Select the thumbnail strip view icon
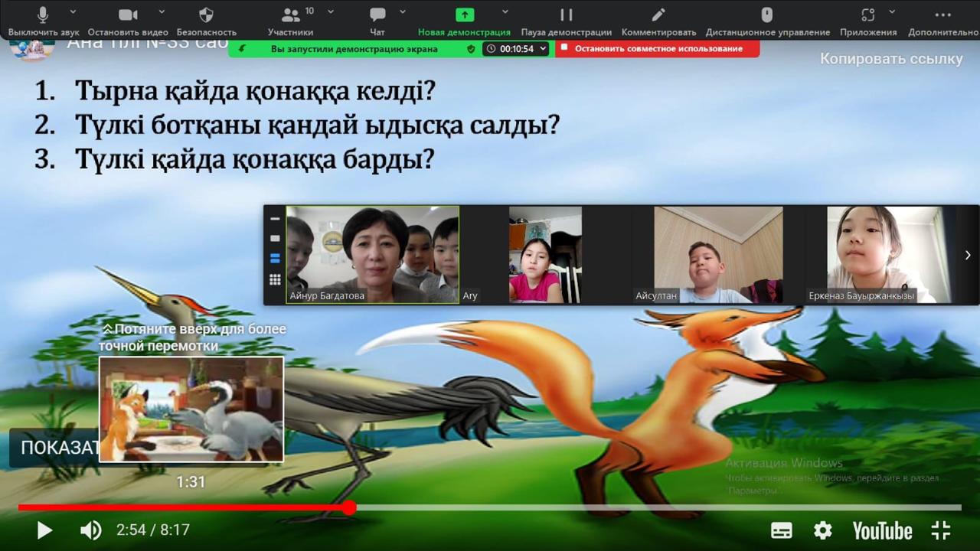This screenshot has width=980, height=551. 275,258
